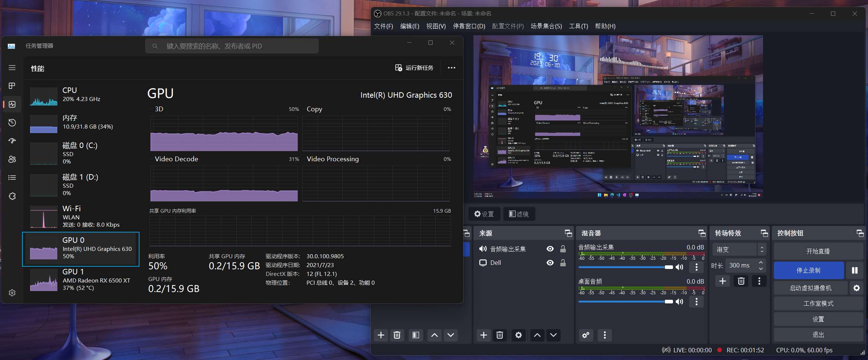
Task: Remove the selected source with trash icon
Action: tap(500, 335)
